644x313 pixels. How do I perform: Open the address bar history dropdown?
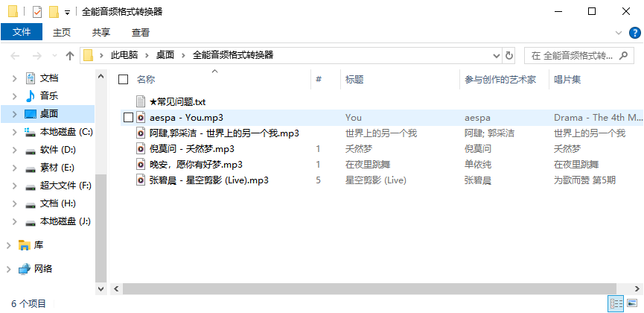tap(496, 56)
